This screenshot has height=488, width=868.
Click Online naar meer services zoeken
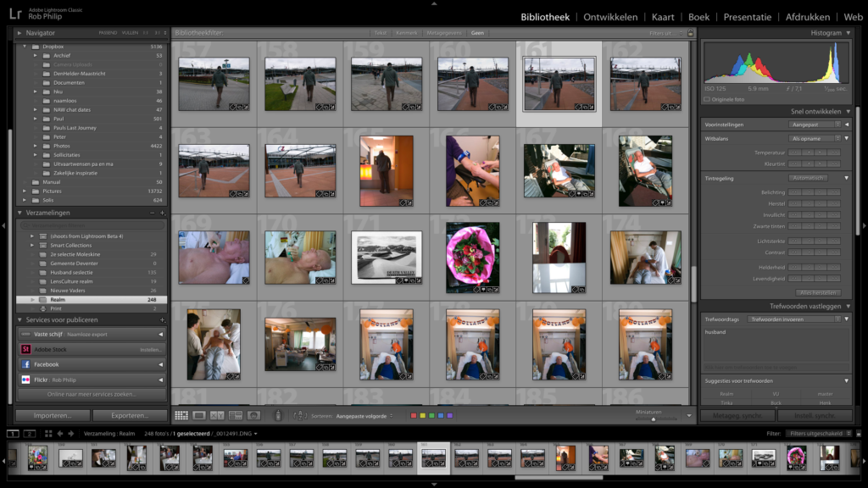pyautogui.click(x=92, y=394)
